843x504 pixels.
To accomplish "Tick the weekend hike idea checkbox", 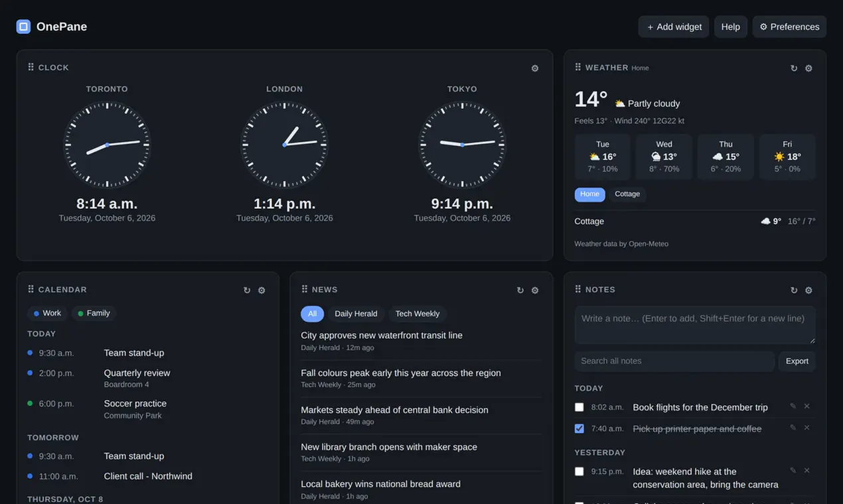I will (579, 472).
